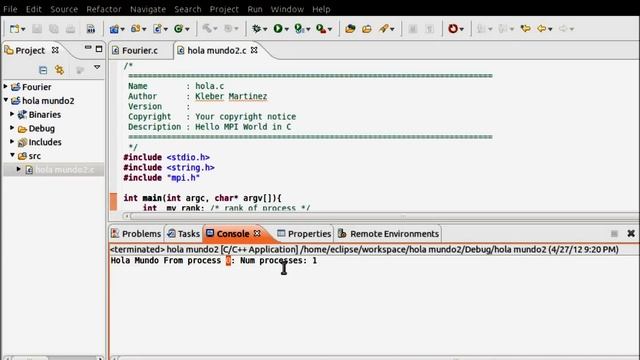Open the Navigate menu
Image resolution: width=640 pixels, height=360 pixels.
click(148, 9)
